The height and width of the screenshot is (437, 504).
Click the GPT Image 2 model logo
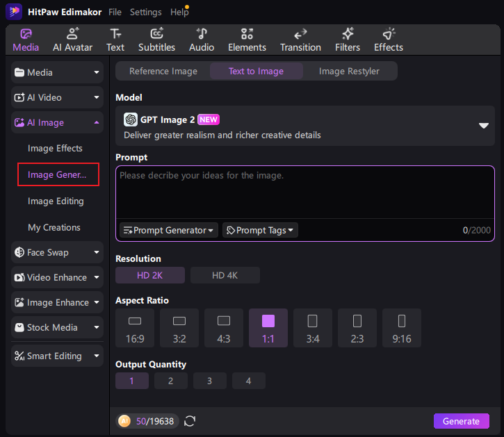tap(131, 119)
